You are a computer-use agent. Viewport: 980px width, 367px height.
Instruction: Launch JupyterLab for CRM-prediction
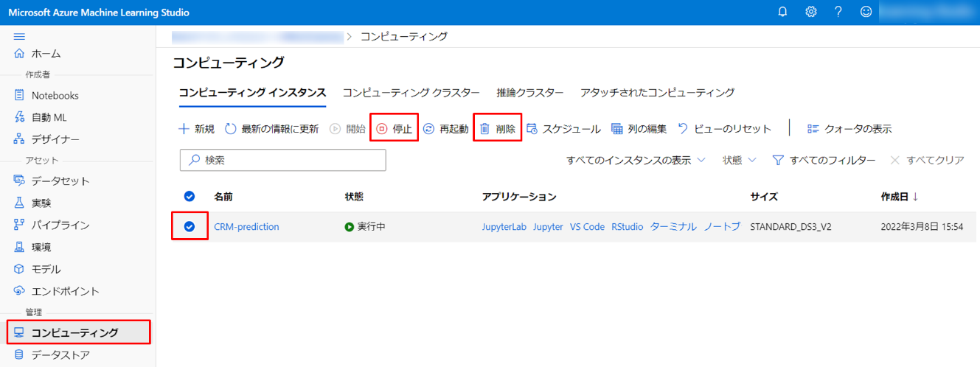[504, 227]
